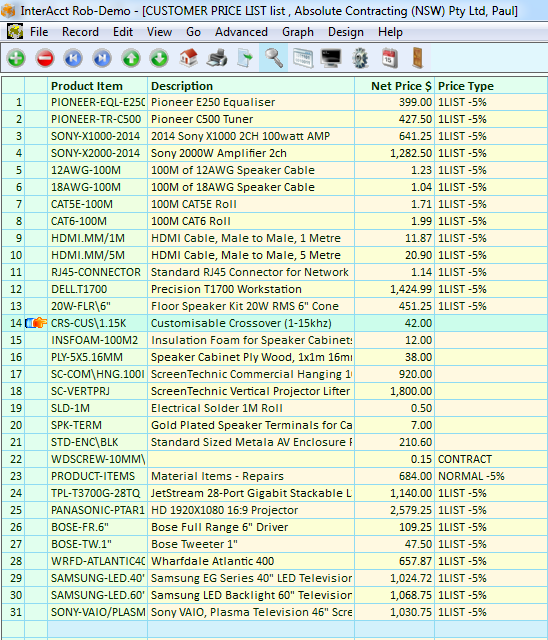Click the Net Price $ column header
548x640 pixels.
(x=395, y=86)
